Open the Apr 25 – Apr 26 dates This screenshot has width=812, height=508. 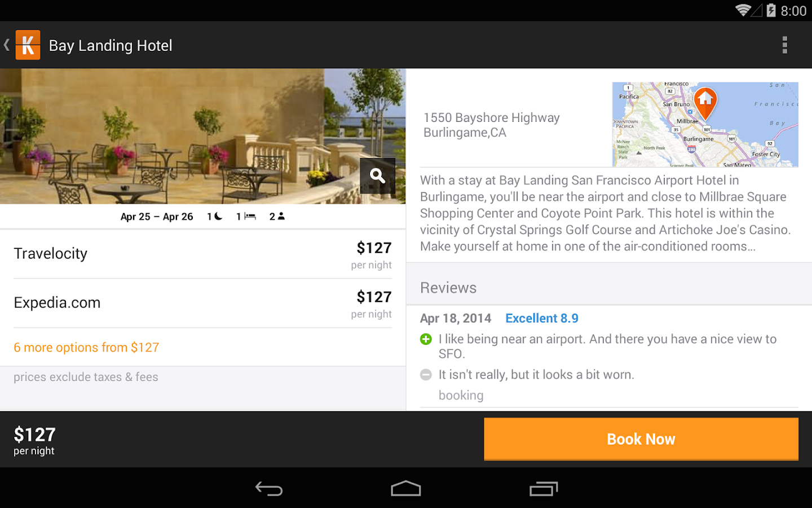coord(157,217)
